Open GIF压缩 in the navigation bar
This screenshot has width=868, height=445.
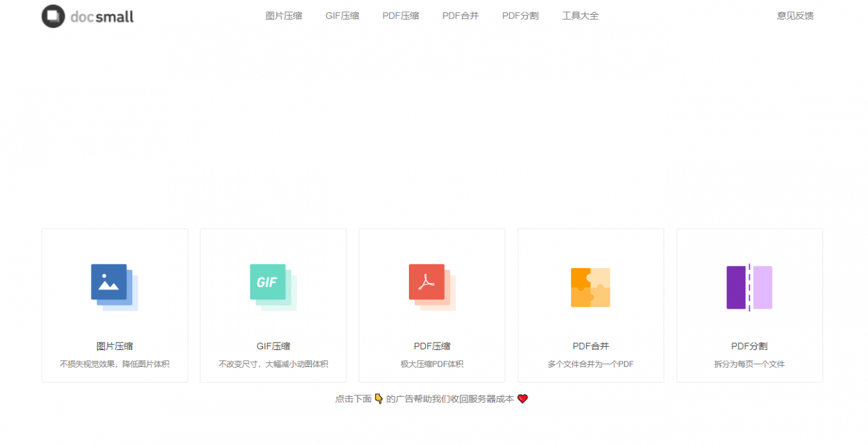pos(342,16)
